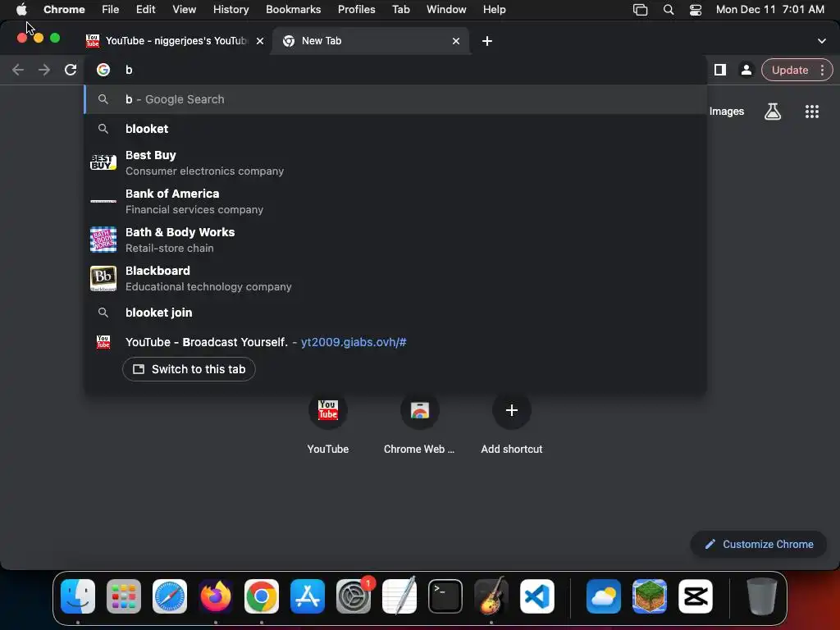The image size is (840, 630).
Task: Switch to the YouTube browser tab
Action: (175, 41)
